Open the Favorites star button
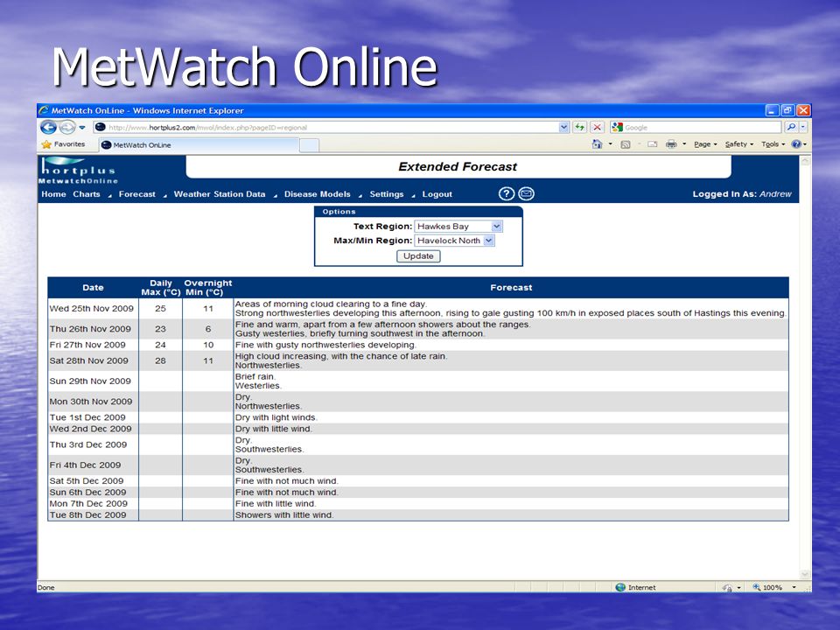 [63, 144]
